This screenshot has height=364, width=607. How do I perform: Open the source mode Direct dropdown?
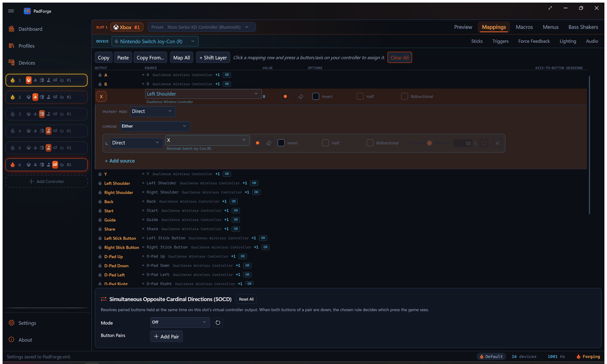137,143
